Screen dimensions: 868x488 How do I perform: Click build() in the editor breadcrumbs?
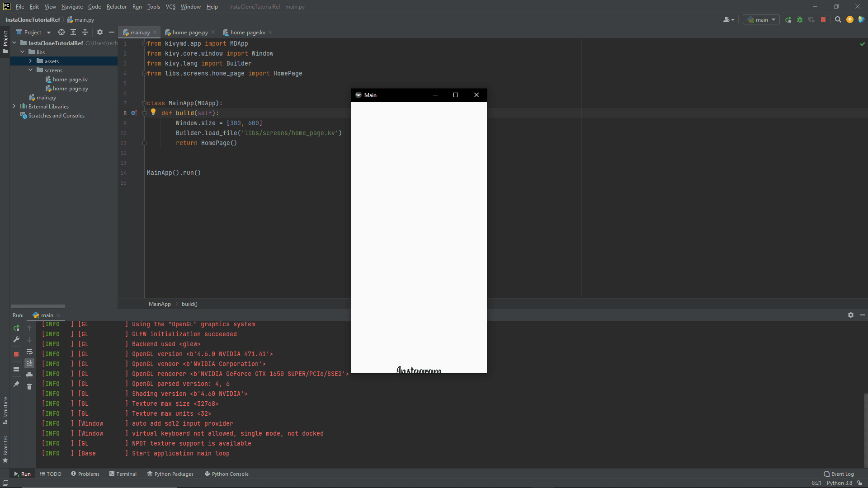[x=189, y=304]
